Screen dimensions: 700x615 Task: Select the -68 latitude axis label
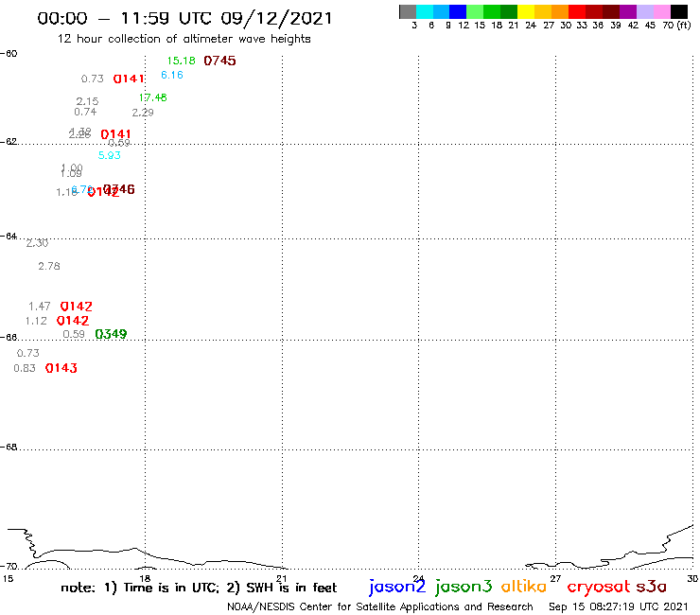[x=9, y=448]
